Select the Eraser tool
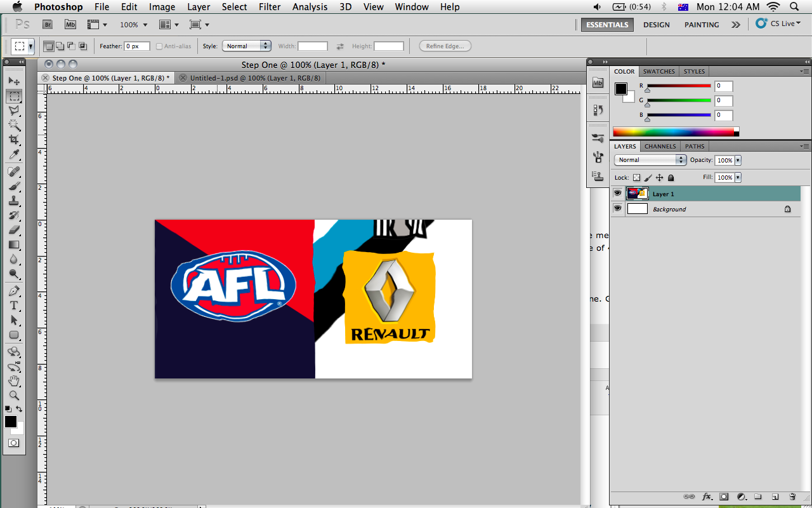This screenshot has width=812, height=508. (14, 230)
